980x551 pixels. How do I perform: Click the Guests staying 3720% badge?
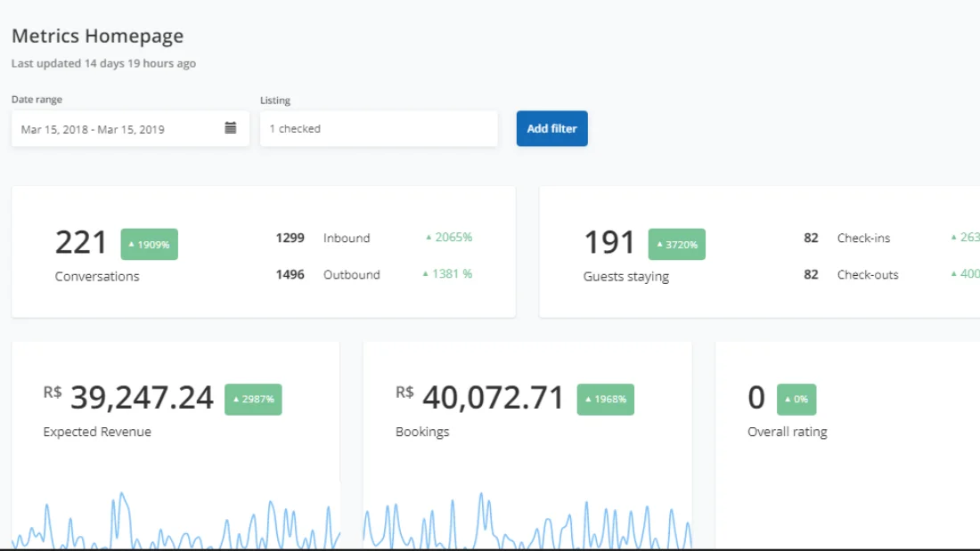point(677,244)
